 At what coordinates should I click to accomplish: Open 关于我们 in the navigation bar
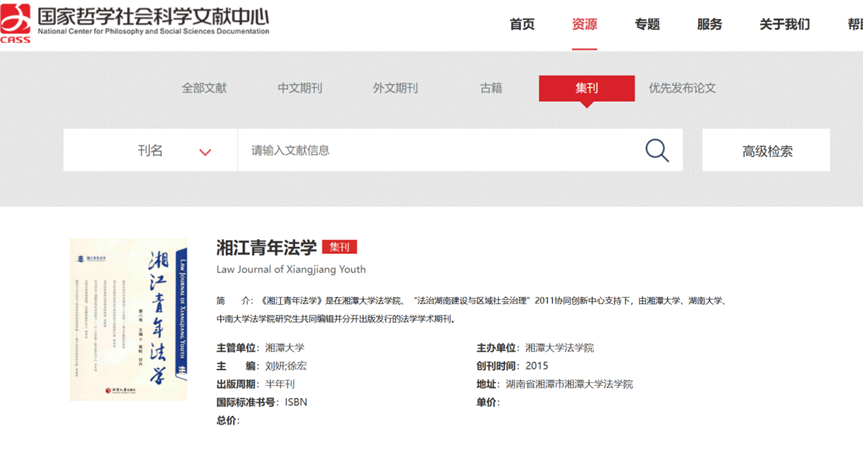pos(784,25)
